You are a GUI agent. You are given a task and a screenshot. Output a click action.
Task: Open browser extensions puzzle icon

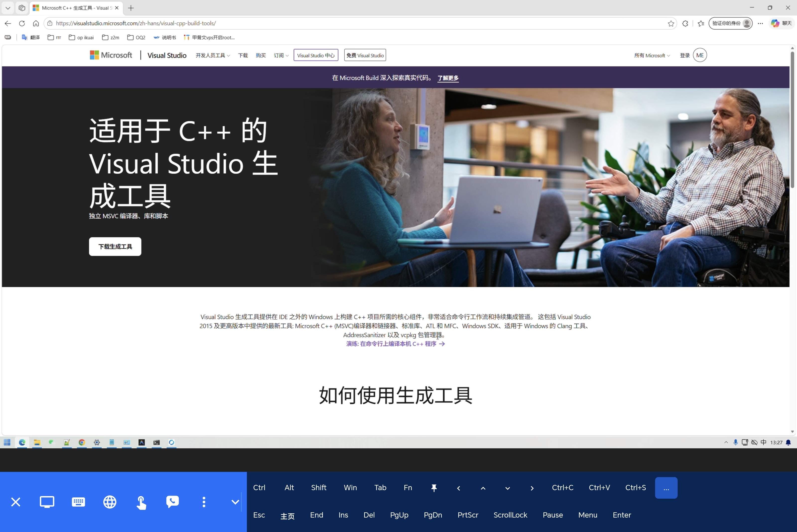point(685,23)
